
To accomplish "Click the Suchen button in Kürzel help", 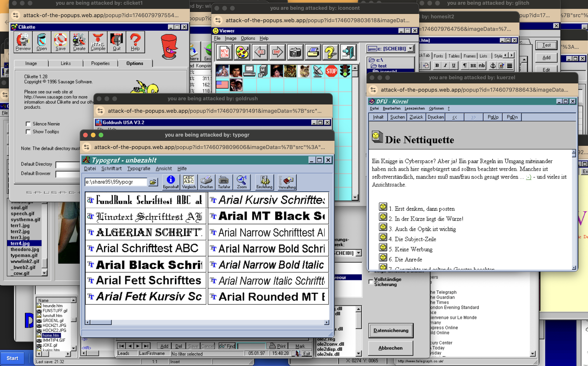I will click(397, 117).
